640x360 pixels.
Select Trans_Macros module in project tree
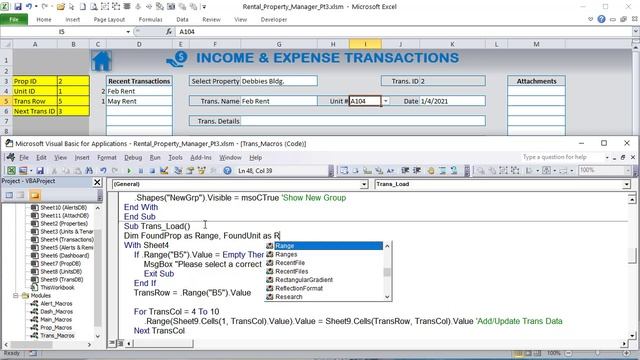click(x=57, y=336)
